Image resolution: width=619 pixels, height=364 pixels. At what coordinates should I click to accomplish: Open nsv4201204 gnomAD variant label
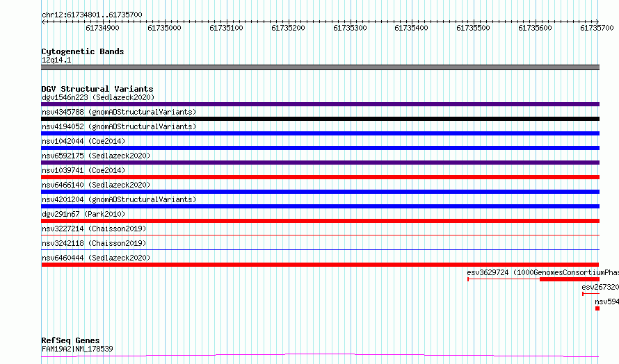click(x=119, y=199)
